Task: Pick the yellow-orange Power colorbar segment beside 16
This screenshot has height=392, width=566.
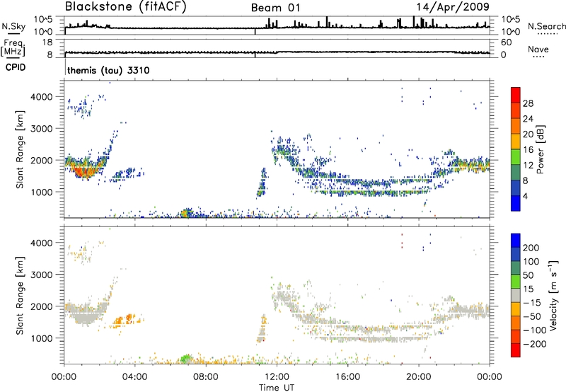Action: [516, 141]
